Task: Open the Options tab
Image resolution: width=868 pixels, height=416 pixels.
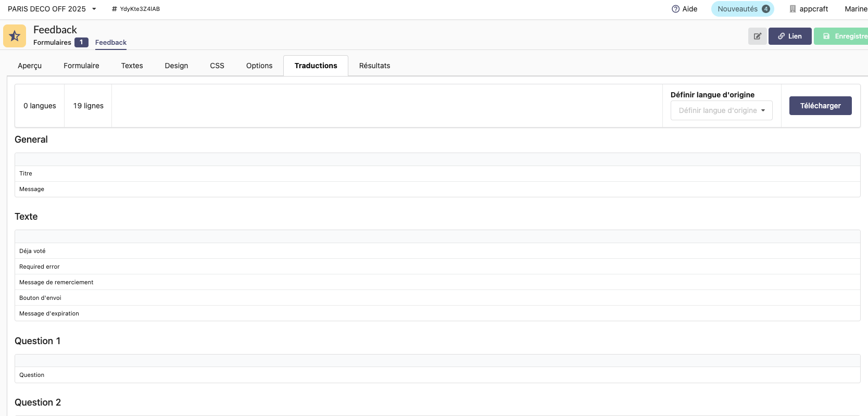Action: point(259,66)
